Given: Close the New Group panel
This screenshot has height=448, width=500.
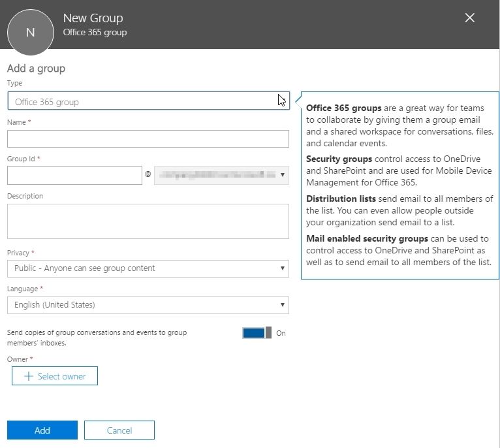Looking at the screenshot, I should point(469,18).
